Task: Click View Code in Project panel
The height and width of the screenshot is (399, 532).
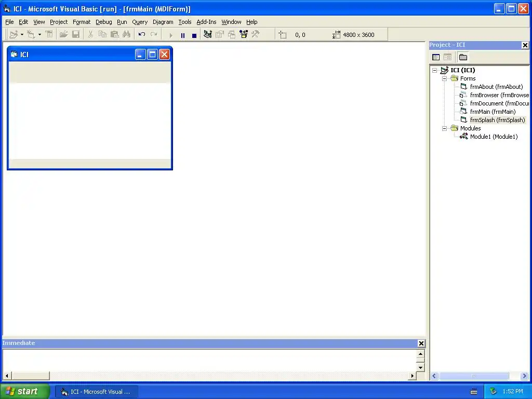Action: (x=436, y=57)
